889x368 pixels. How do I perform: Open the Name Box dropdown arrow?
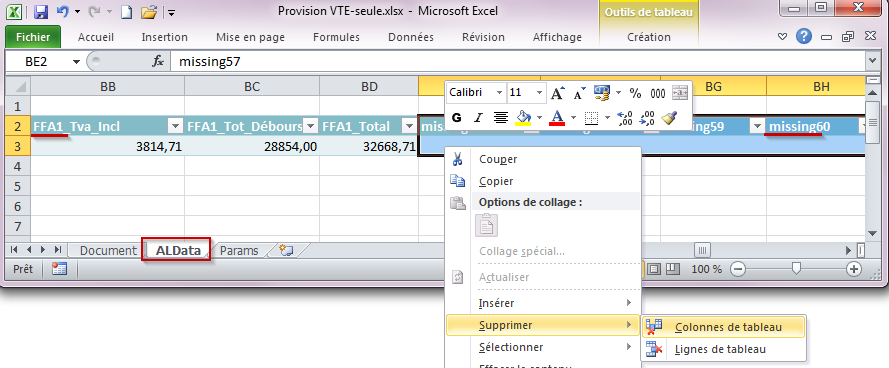coord(76,62)
